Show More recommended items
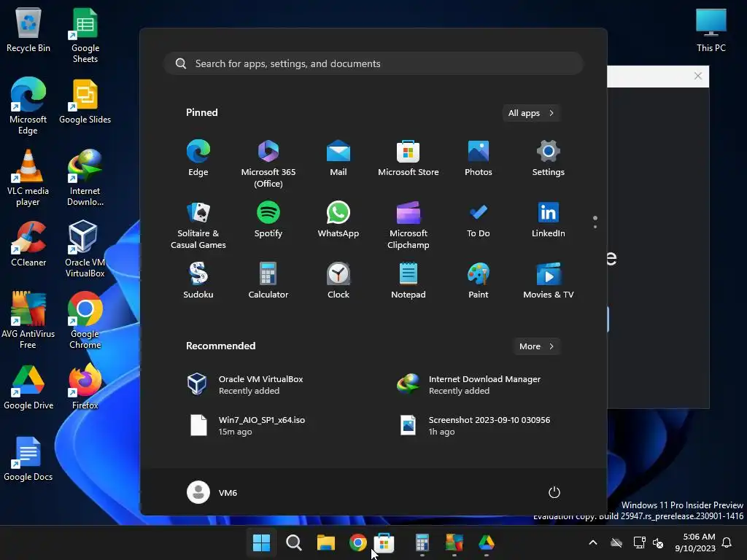The image size is (747, 560). coord(536,346)
